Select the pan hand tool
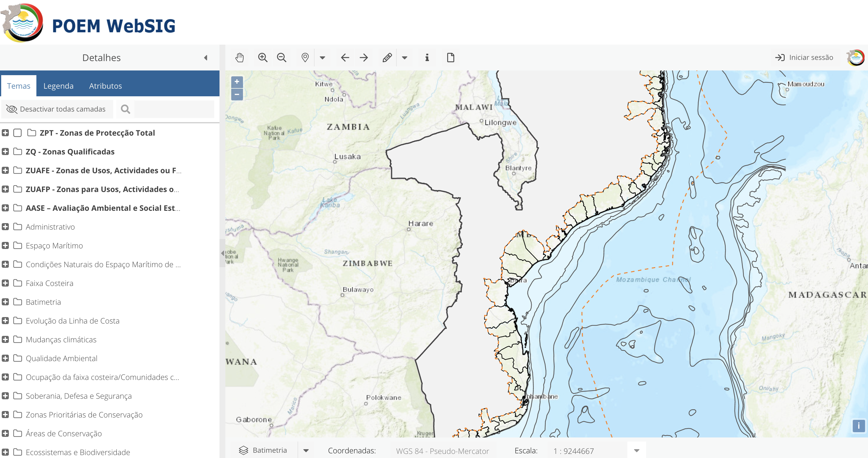This screenshot has width=868, height=458. (x=239, y=58)
